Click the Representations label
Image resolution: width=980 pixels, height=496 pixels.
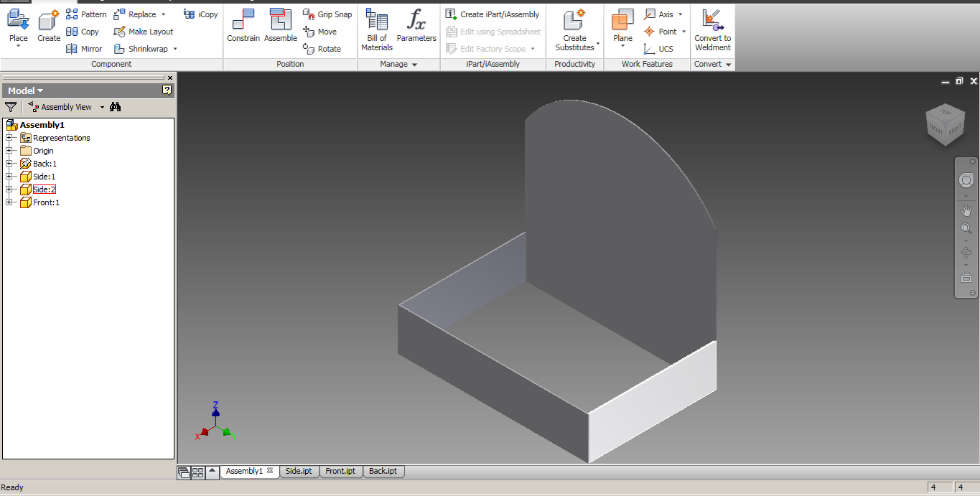click(x=62, y=138)
